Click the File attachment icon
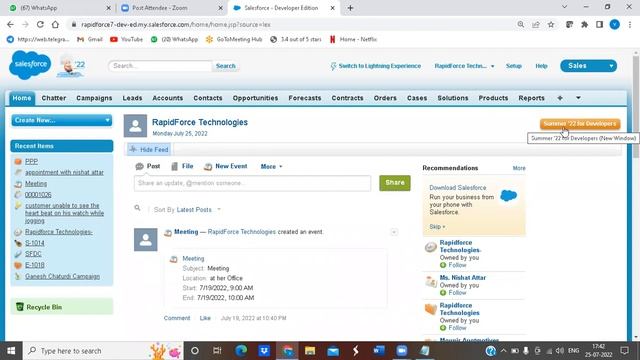Viewport: 640px width, 360px height. pos(175,166)
